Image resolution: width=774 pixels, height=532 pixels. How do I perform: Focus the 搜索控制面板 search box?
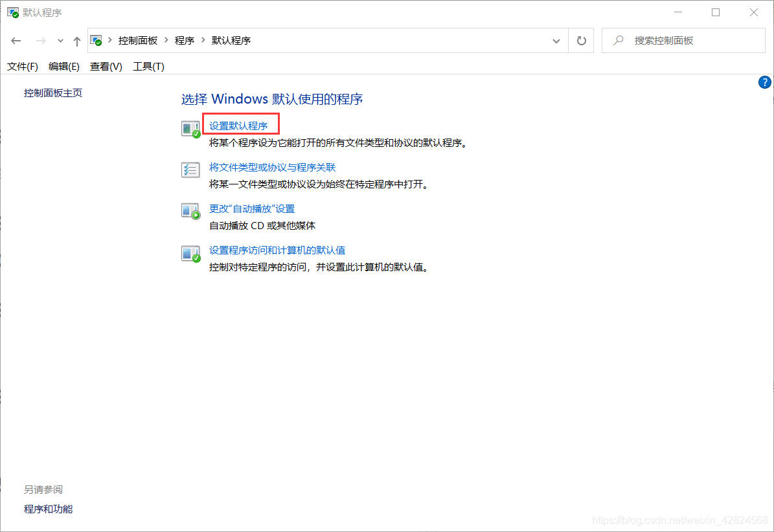(x=684, y=40)
